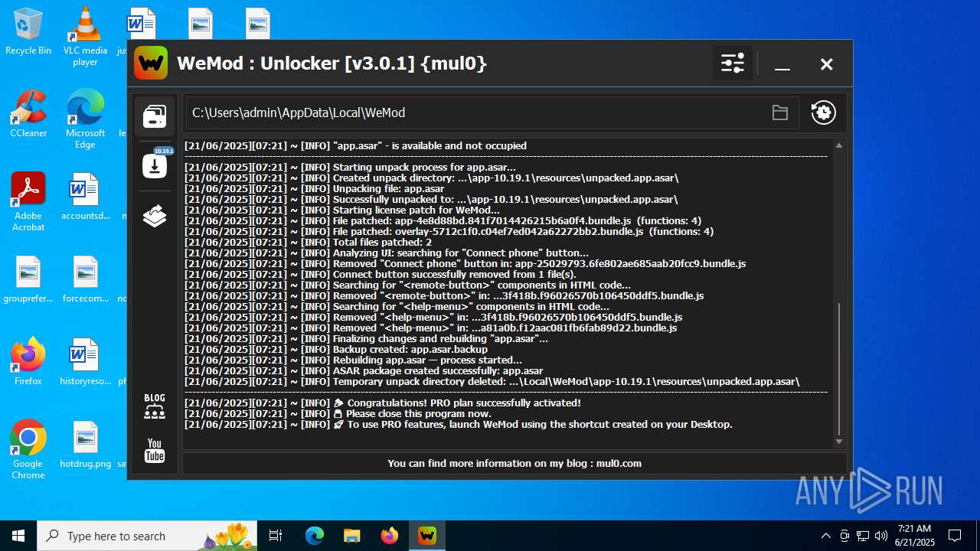Select the historyreso Word document icon
Viewport: 980px width, 551px height.
85,362
